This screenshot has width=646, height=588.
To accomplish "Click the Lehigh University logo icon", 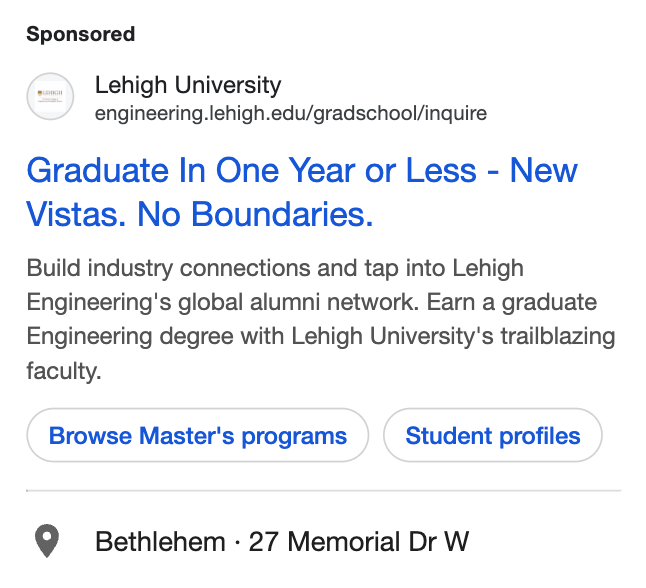I will coord(50,97).
